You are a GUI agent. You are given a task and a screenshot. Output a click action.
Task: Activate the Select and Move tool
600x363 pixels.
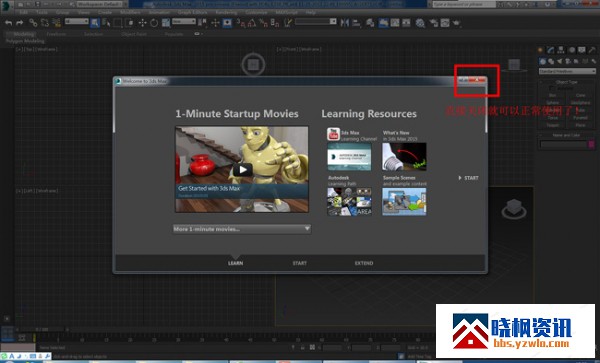click(x=142, y=23)
